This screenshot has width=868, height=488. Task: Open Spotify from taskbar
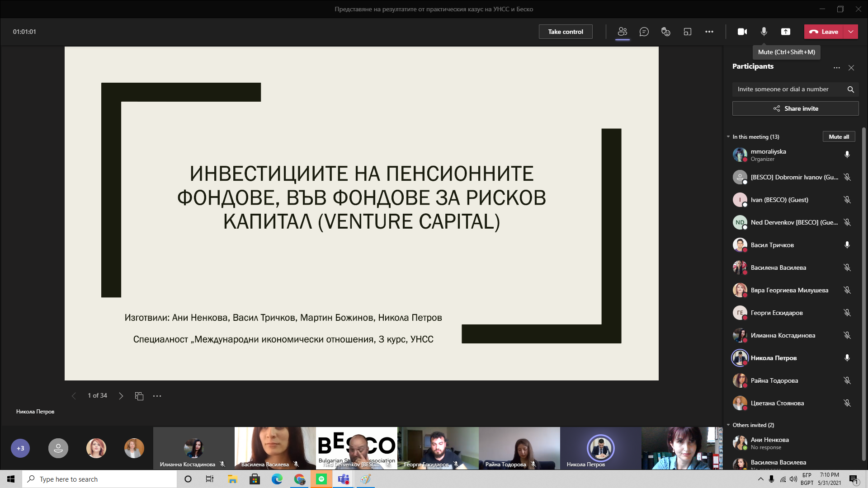pos(321,479)
